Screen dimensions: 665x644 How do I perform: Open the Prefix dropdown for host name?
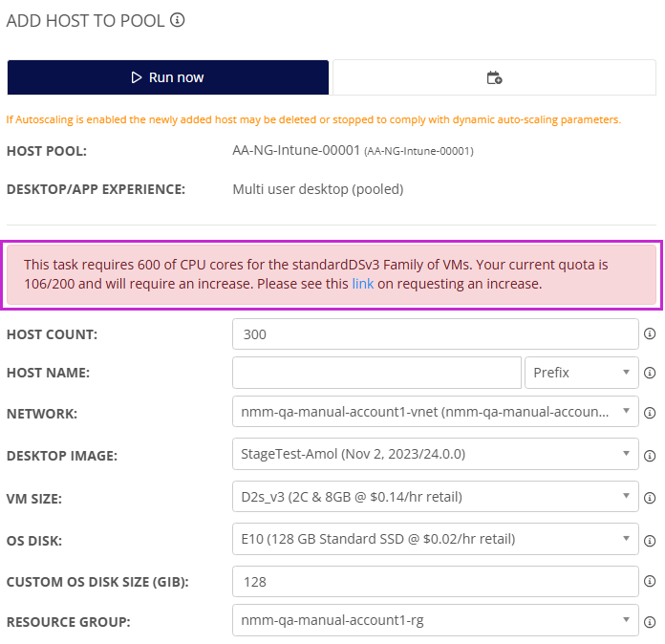click(x=581, y=373)
